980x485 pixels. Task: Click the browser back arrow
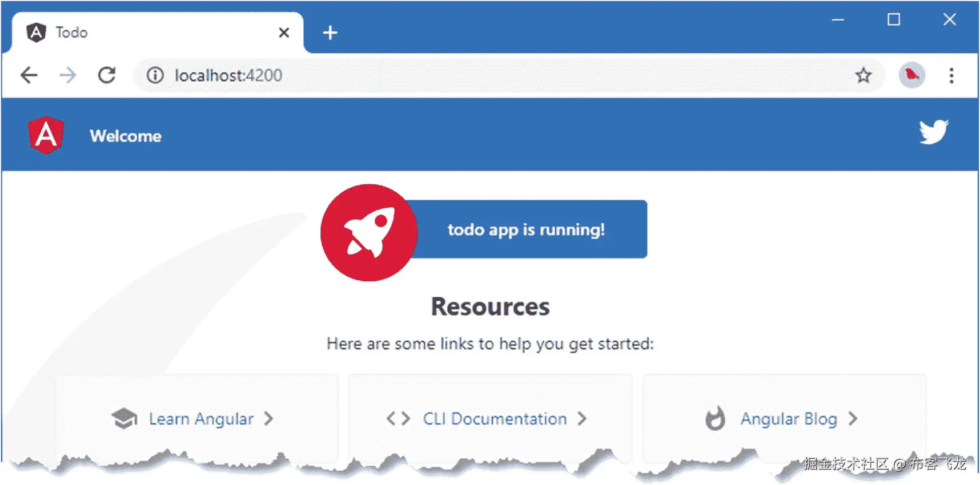[x=29, y=75]
